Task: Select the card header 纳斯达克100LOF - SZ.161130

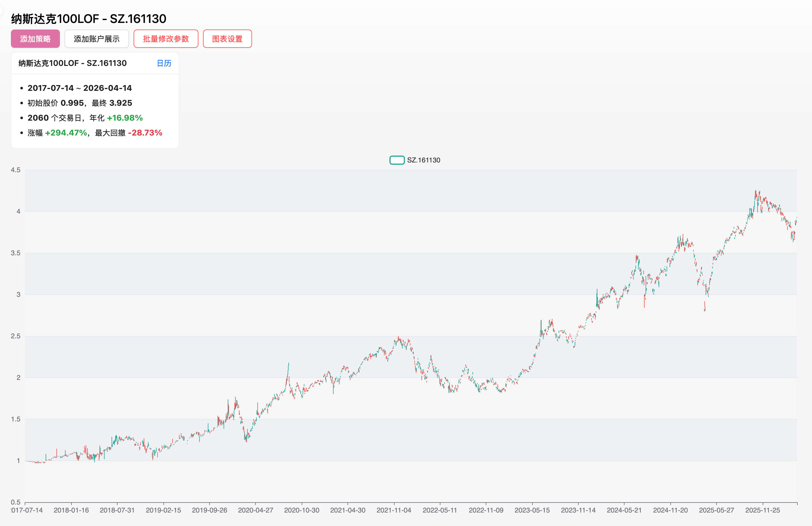Action: [x=72, y=63]
